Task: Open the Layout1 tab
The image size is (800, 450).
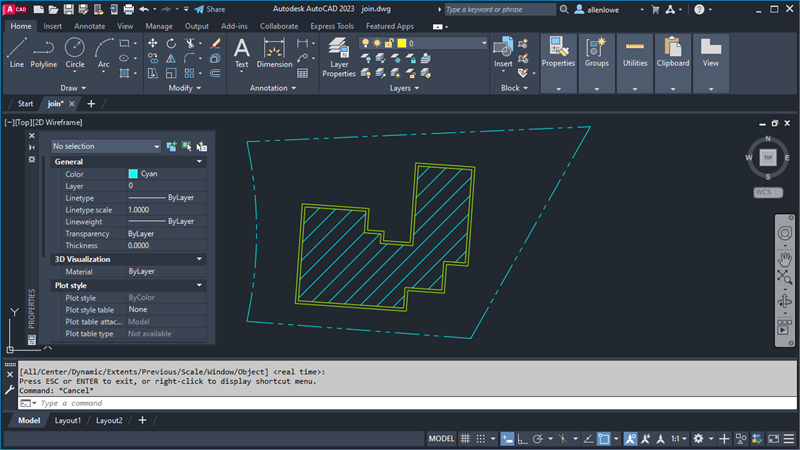Action: (x=68, y=420)
